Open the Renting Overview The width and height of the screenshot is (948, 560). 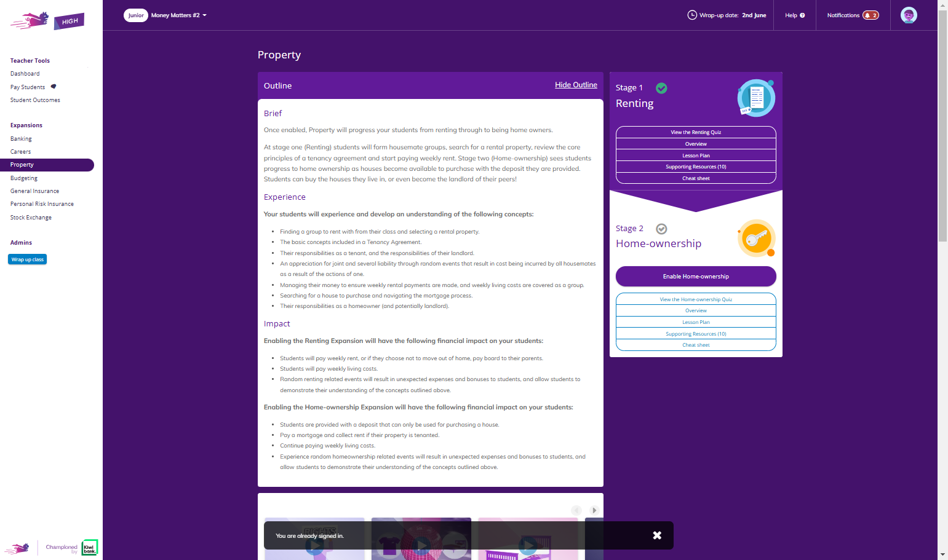[696, 144]
